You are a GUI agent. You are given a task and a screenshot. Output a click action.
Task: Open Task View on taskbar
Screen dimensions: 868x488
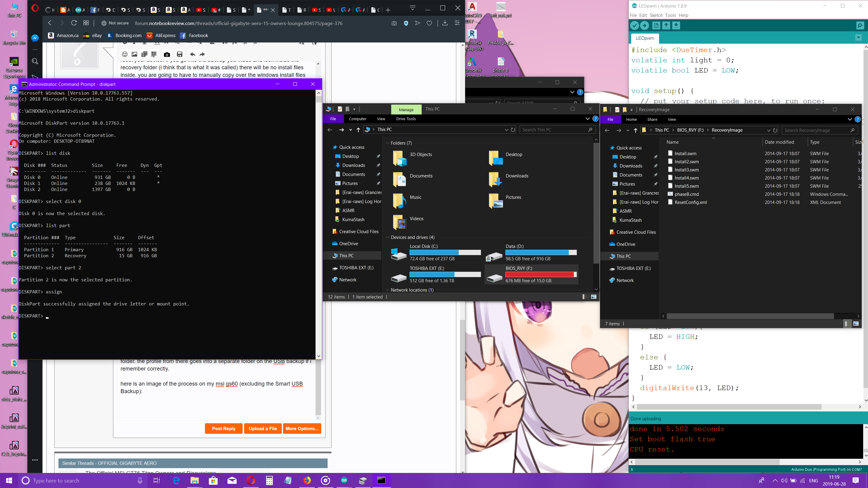pos(157,480)
